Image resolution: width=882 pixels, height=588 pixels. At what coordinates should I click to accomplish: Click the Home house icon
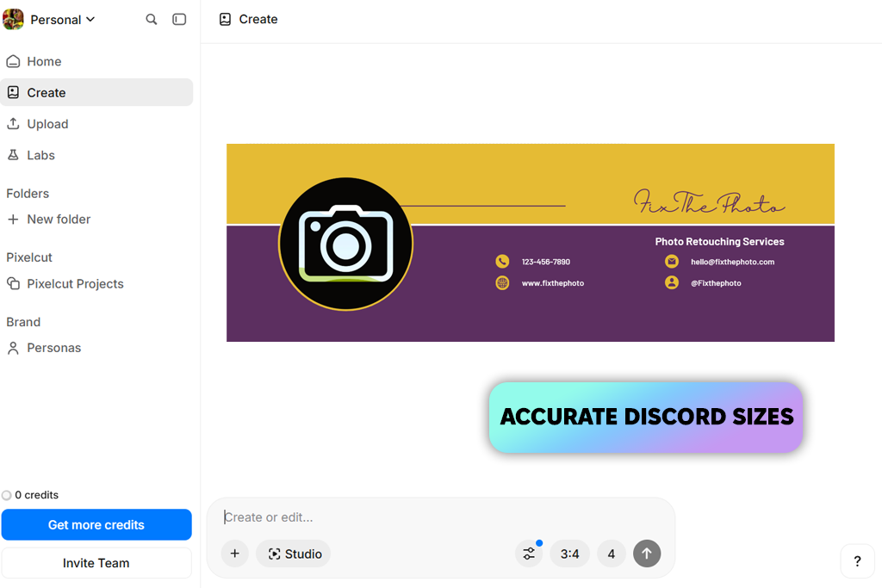pyautogui.click(x=13, y=61)
